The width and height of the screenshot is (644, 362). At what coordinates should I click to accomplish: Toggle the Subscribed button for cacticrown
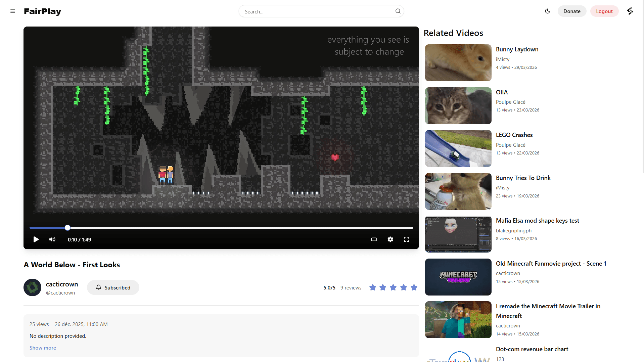click(x=113, y=287)
